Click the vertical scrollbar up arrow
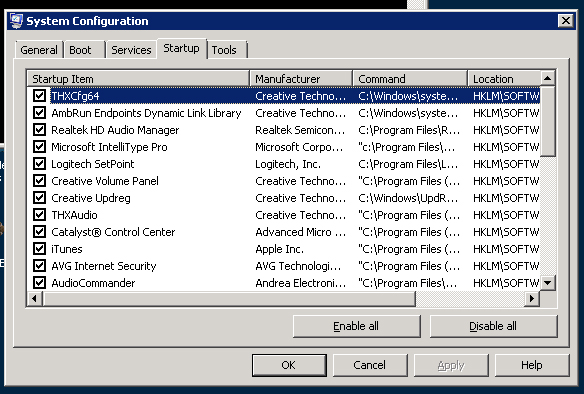 (548, 78)
